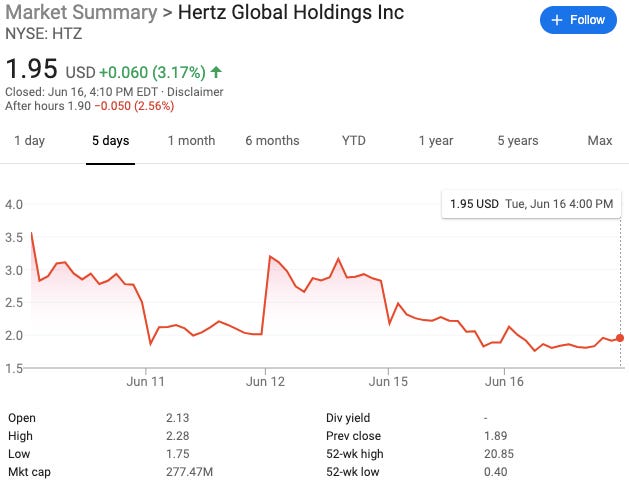The width and height of the screenshot is (629, 481).
Task: Click the Follow button
Action: pos(579,20)
